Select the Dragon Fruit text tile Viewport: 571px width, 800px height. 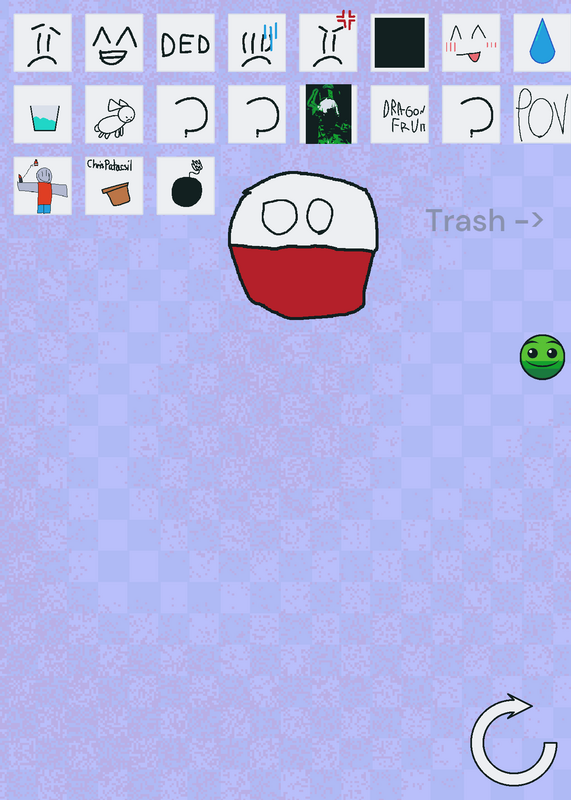point(400,114)
